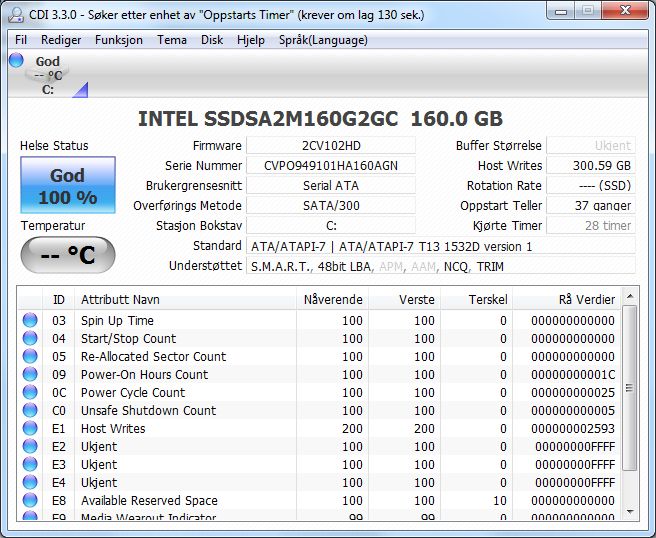Close the CDI window
The width and height of the screenshot is (656, 538).
coord(625,10)
